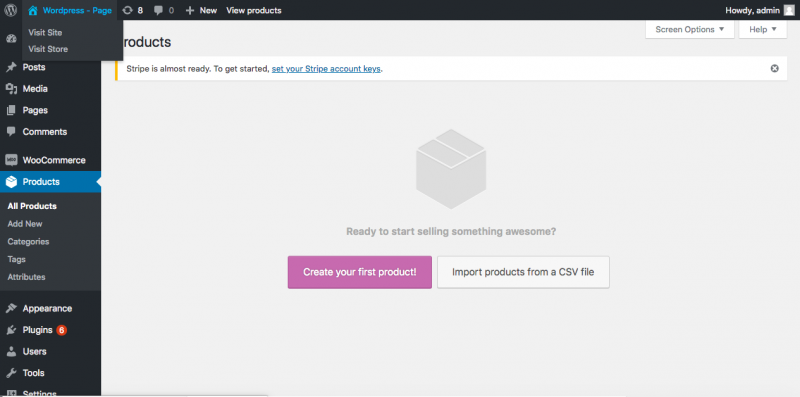800x397 pixels.
Task: Dismiss the Stripe notice
Action: point(774,68)
